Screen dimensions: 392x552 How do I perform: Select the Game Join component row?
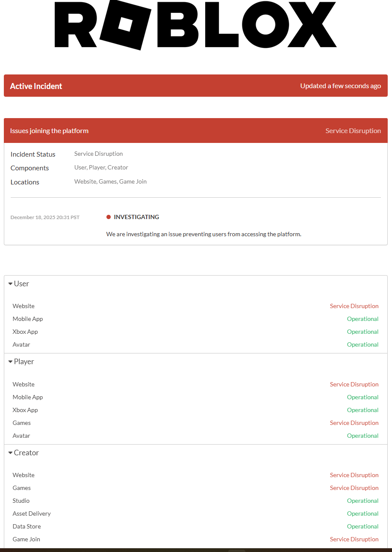pos(27,539)
